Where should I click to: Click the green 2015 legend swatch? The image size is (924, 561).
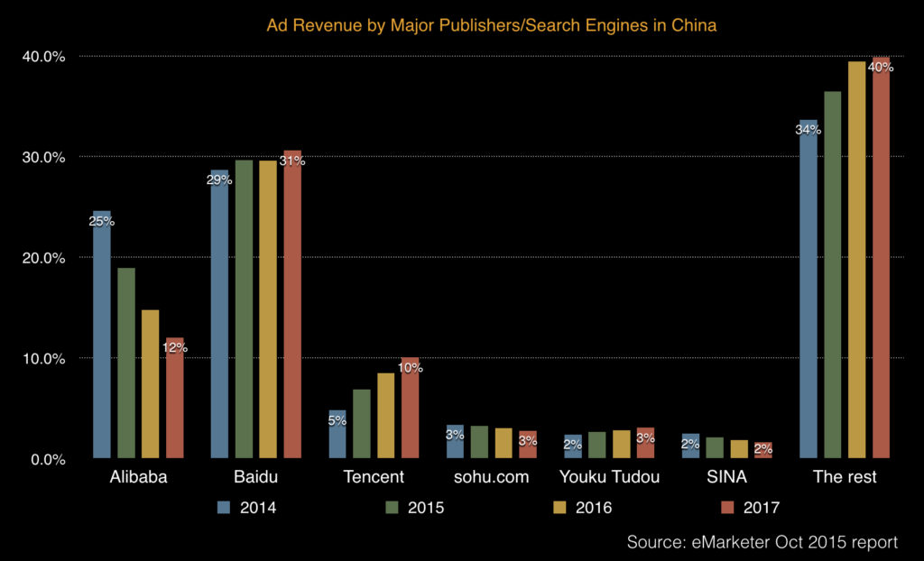(x=393, y=508)
